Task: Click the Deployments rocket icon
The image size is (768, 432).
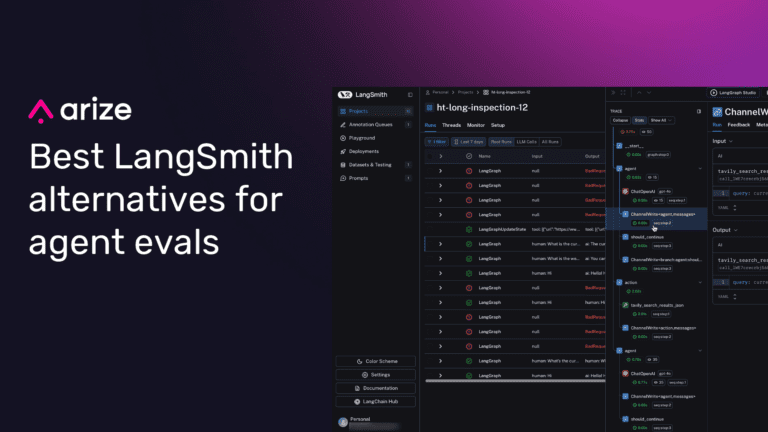Action: coord(343,151)
